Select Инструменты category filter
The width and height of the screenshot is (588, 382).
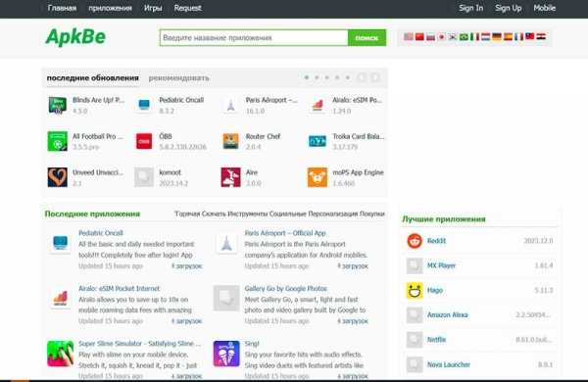point(248,214)
